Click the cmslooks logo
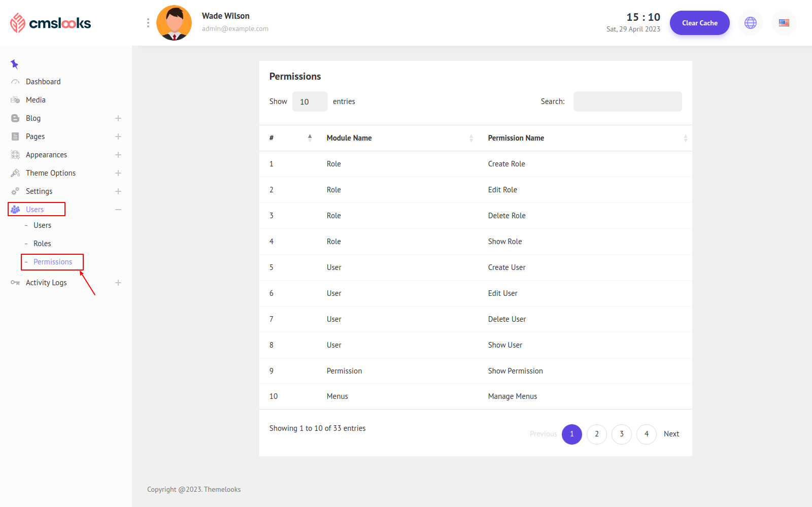Viewport: 812px width, 507px height. 51,23
